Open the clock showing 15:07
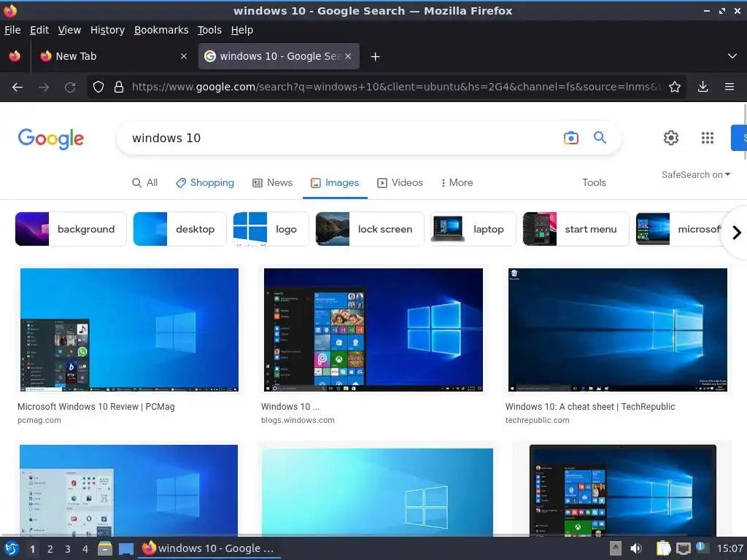Screen dimensions: 747x560 pyautogui.click(x=729, y=548)
